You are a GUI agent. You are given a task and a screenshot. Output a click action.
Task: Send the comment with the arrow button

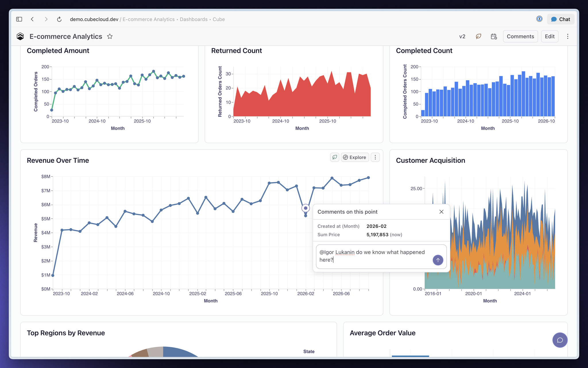click(438, 260)
